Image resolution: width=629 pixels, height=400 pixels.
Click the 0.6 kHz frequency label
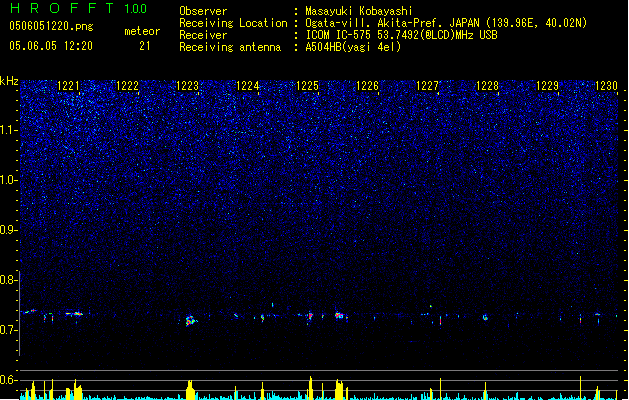click(9, 380)
